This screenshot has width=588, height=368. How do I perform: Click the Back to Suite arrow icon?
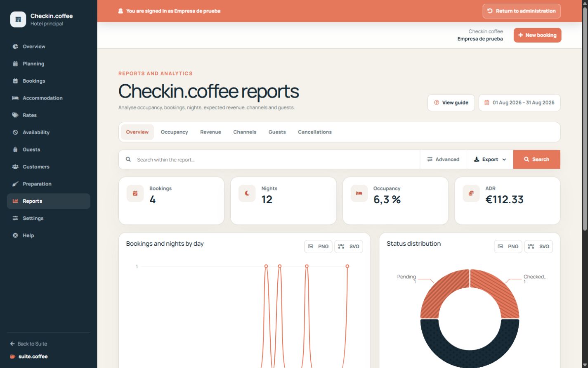12,344
